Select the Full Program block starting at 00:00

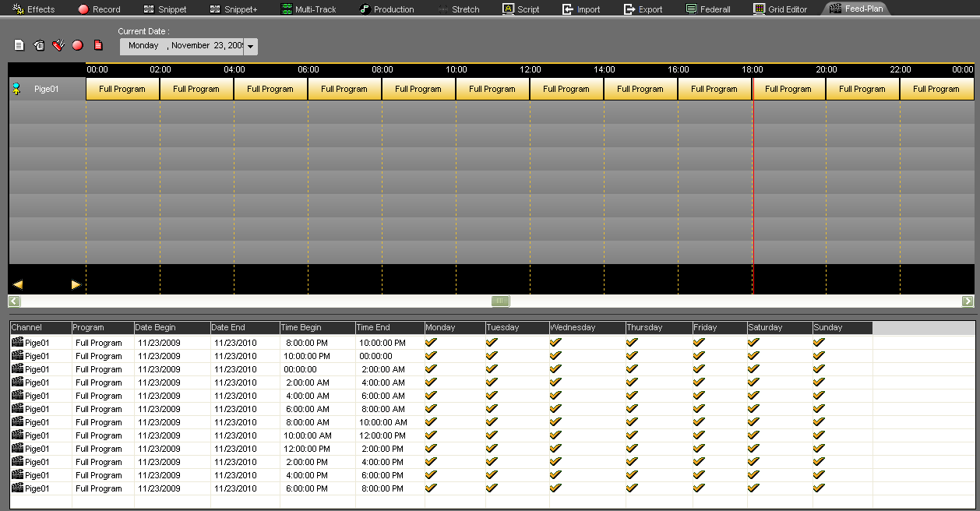pyautogui.click(x=122, y=89)
